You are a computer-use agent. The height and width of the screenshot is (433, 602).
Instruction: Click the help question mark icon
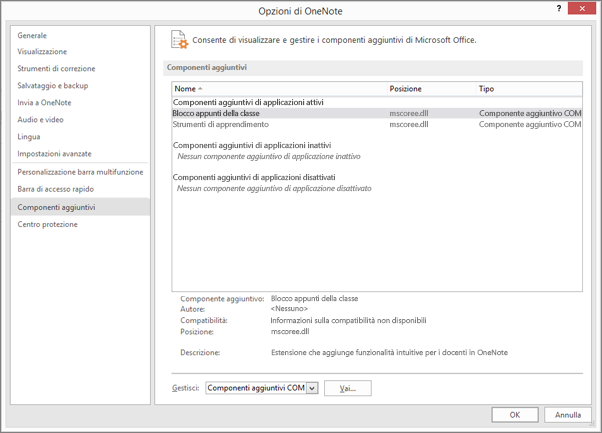[559, 8]
